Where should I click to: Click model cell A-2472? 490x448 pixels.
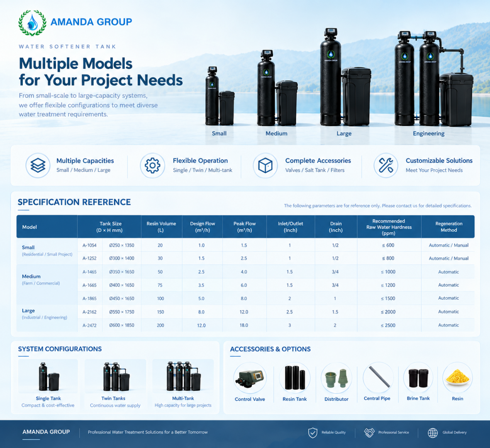click(90, 326)
